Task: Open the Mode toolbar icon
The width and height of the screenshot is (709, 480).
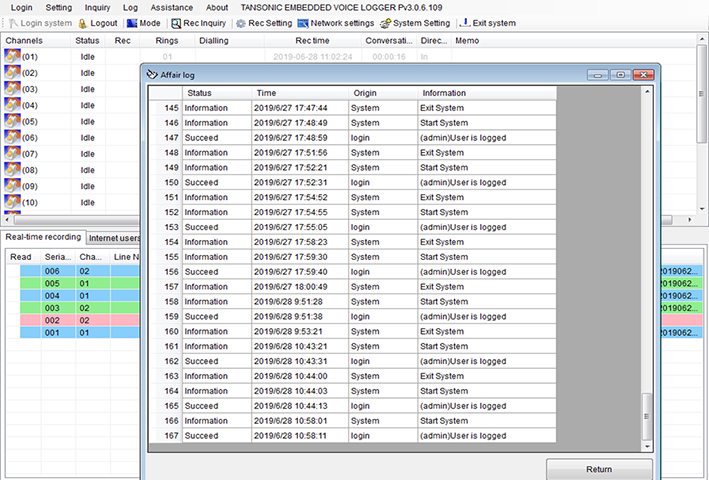Action: pos(131,23)
